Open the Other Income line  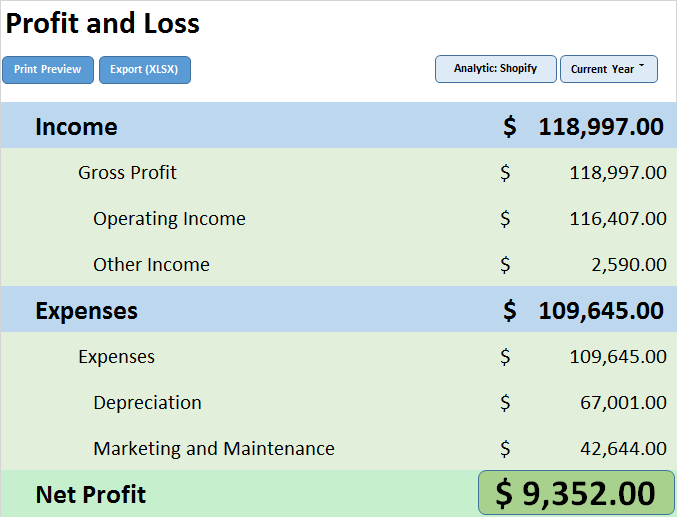152,265
